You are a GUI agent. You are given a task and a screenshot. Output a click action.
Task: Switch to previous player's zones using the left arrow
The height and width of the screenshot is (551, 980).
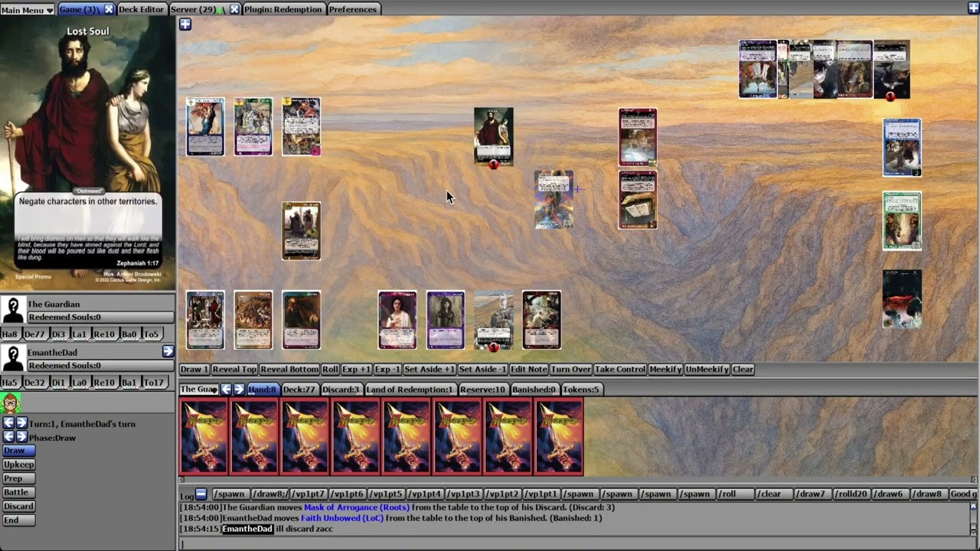coord(226,390)
